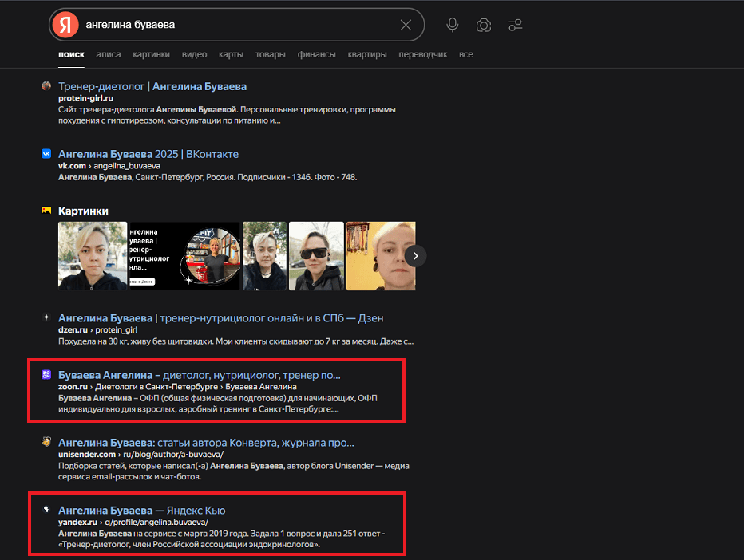This screenshot has height=560, width=744.
Task: Open the Тренер-диетолог protein-girl.ru result
Action: (152, 86)
